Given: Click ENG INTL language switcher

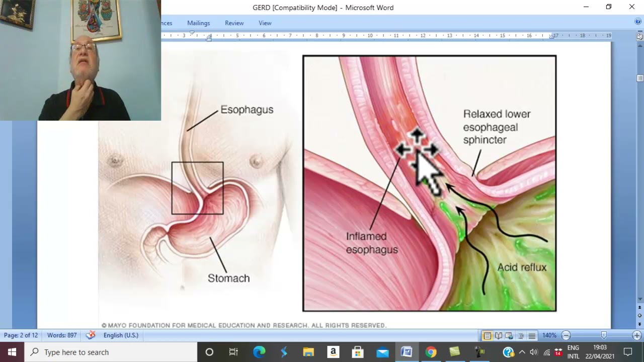Looking at the screenshot, I should [573, 352].
